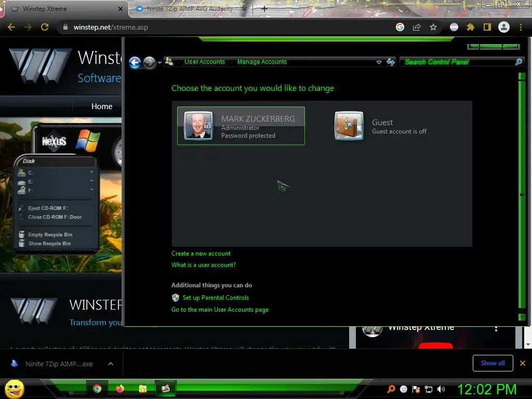Open the network tray icon
The height and width of the screenshot is (399, 532).
tap(429, 389)
